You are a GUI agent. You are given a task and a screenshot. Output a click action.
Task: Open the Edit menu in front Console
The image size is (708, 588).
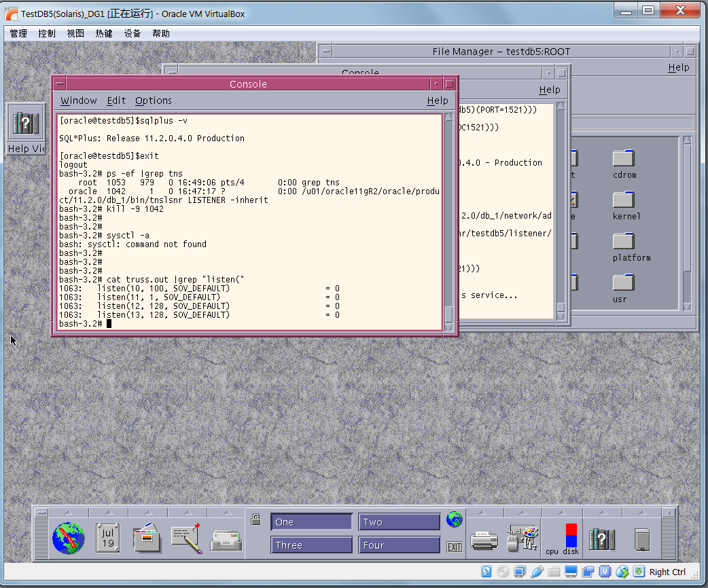[116, 100]
